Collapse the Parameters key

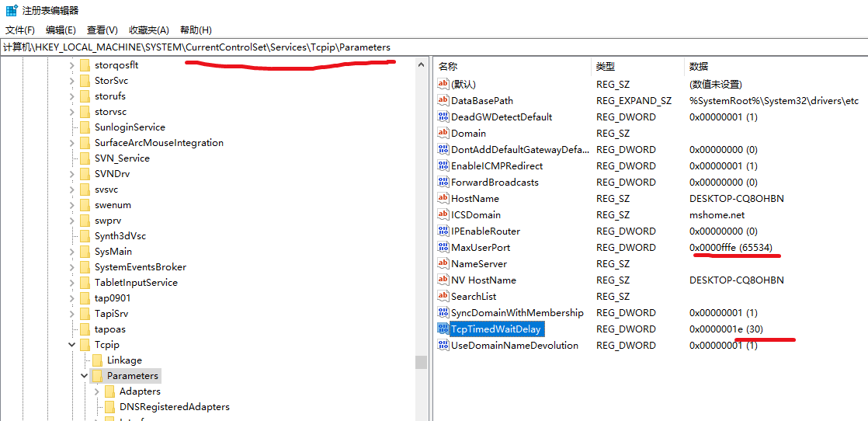84,376
